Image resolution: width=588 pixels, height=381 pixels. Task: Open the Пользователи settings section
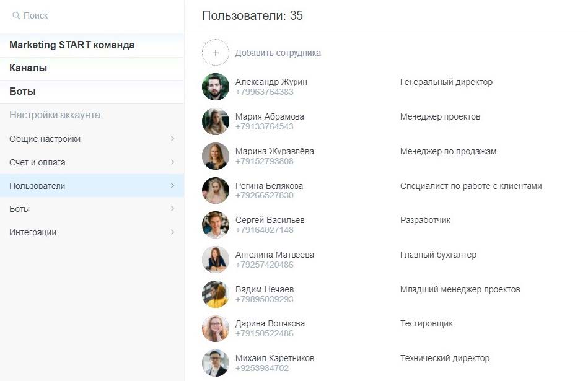[x=37, y=186]
